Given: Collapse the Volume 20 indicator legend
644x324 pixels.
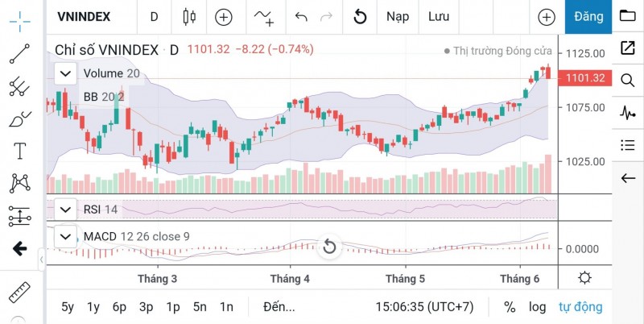Looking at the screenshot, I should [66, 73].
